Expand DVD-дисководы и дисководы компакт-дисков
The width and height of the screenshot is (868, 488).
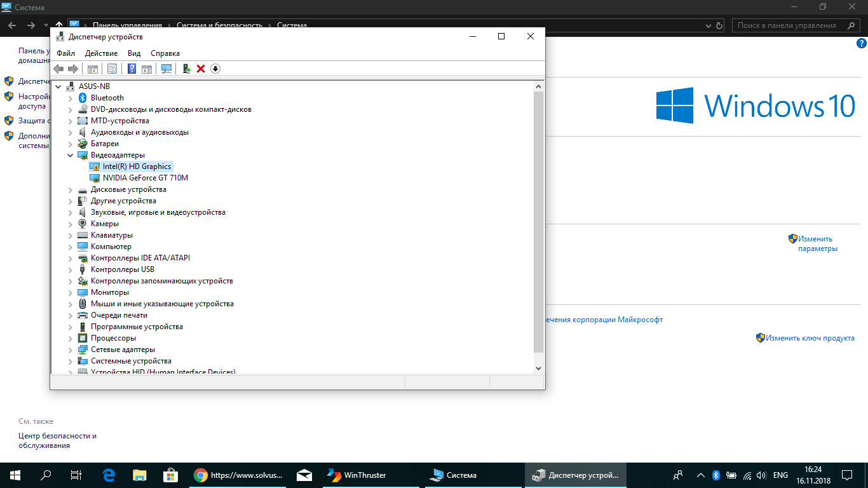pyautogui.click(x=71, y=109)
